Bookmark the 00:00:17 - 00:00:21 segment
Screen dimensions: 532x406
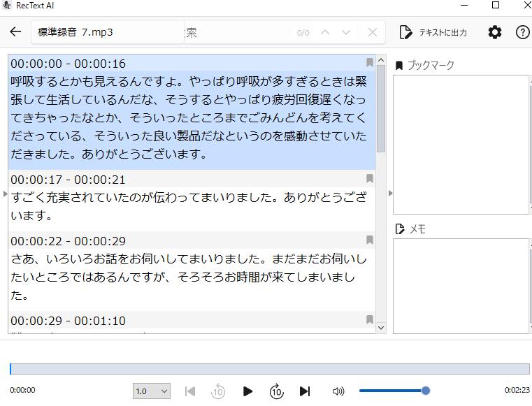[370, 179]
